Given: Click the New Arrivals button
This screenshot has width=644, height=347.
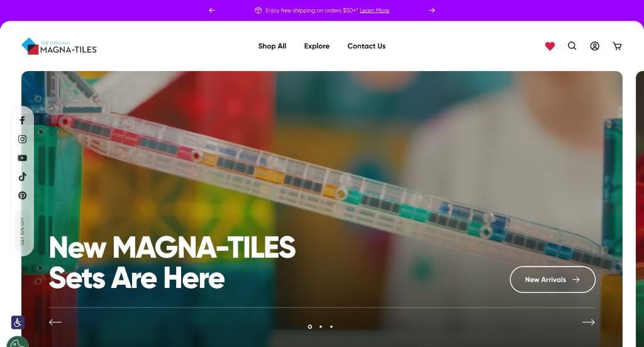Looking at the screenshot, I should click(x=552, y=280).
